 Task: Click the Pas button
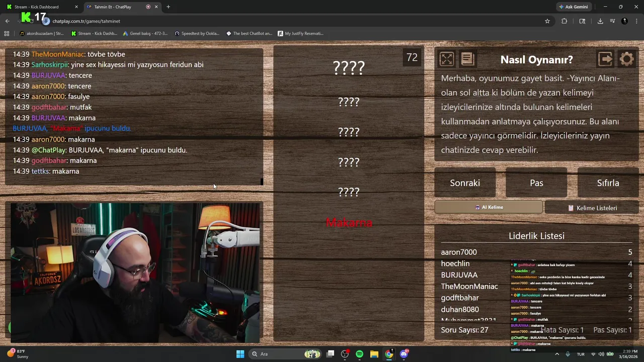pos(536,183)
